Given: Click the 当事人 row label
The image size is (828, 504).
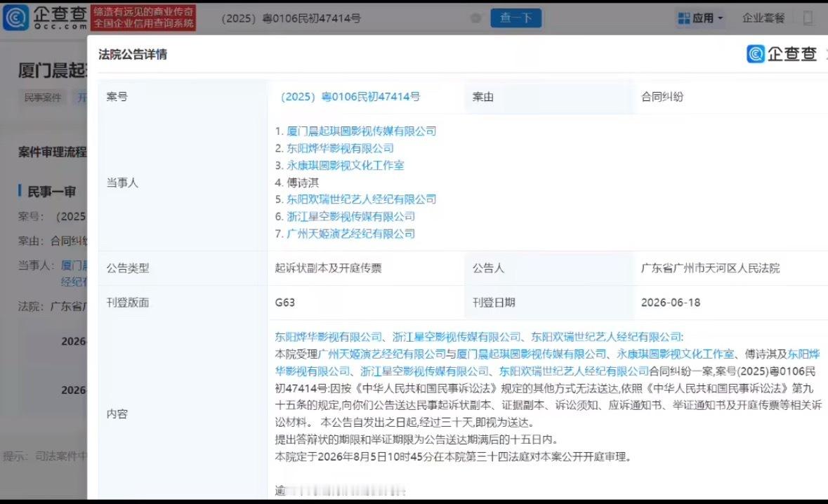Looking at the screenshot, I should pyautogui.click(x=122, y=183).
